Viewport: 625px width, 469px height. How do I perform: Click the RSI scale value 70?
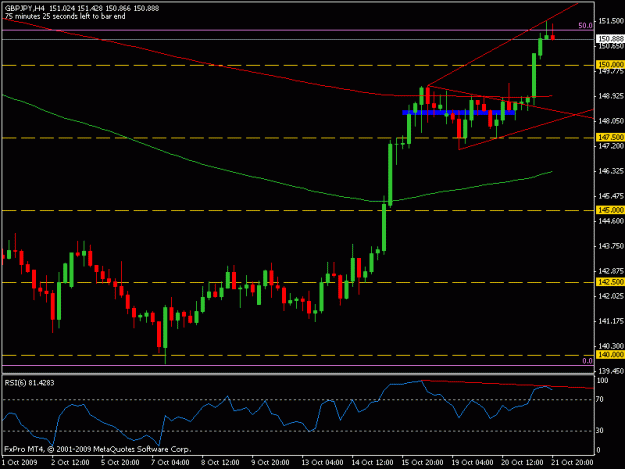pyautogui.click(x=599, y=399)
